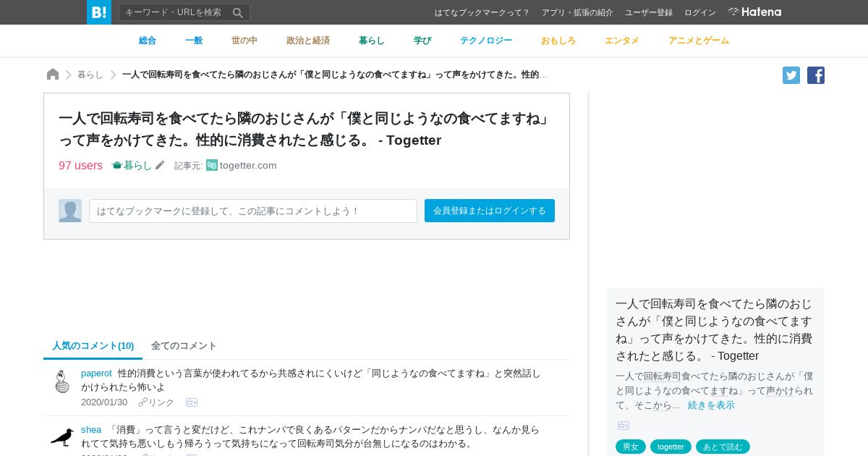Click the pencil edit category icon
This screenshot has height=456, width=868.
coord(160,165)
